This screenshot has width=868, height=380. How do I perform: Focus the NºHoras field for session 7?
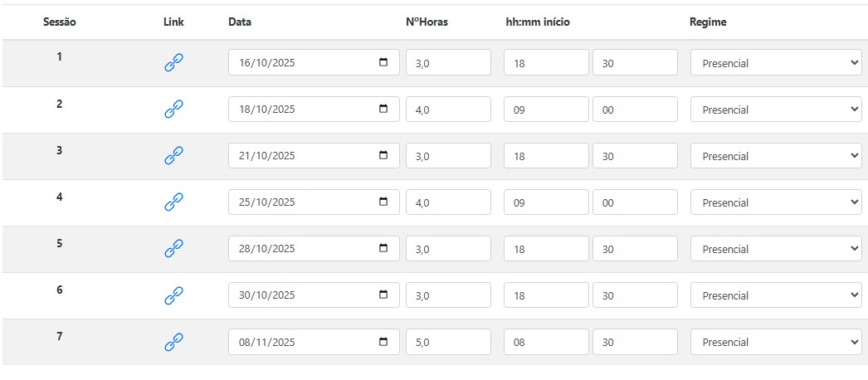(x=448, y=342)
